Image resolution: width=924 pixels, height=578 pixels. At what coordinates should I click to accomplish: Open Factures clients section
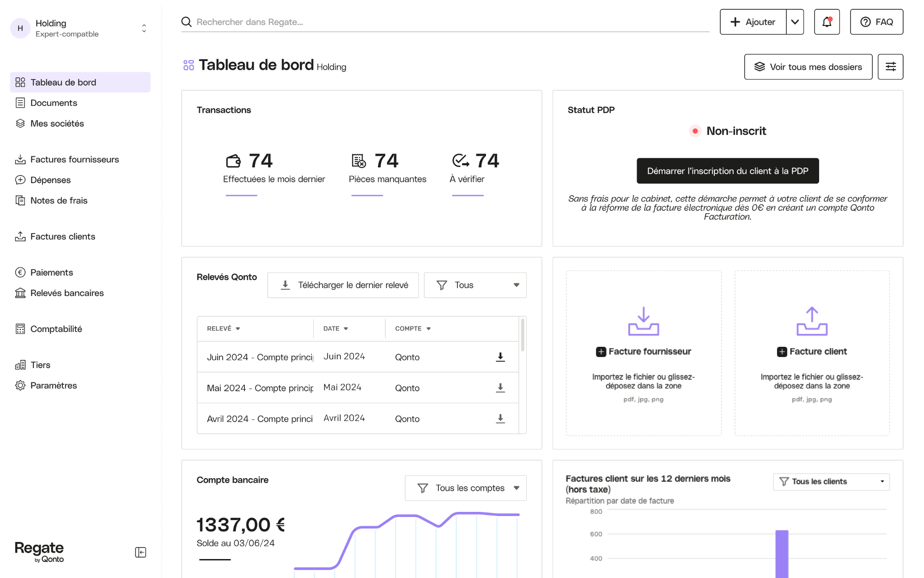80,236
